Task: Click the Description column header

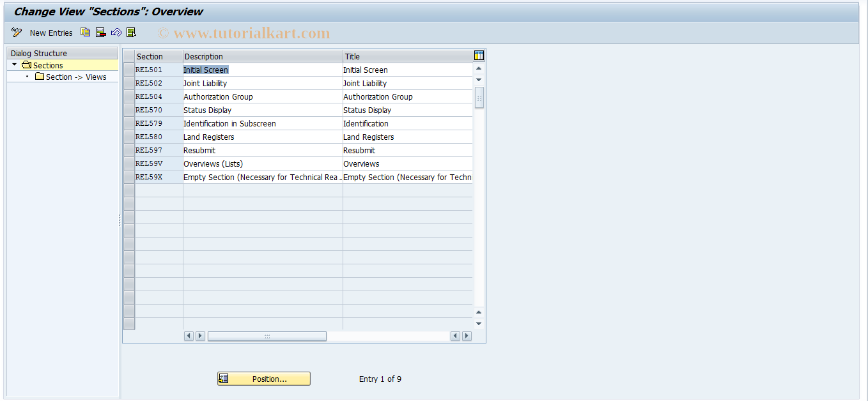Action: 263,56
